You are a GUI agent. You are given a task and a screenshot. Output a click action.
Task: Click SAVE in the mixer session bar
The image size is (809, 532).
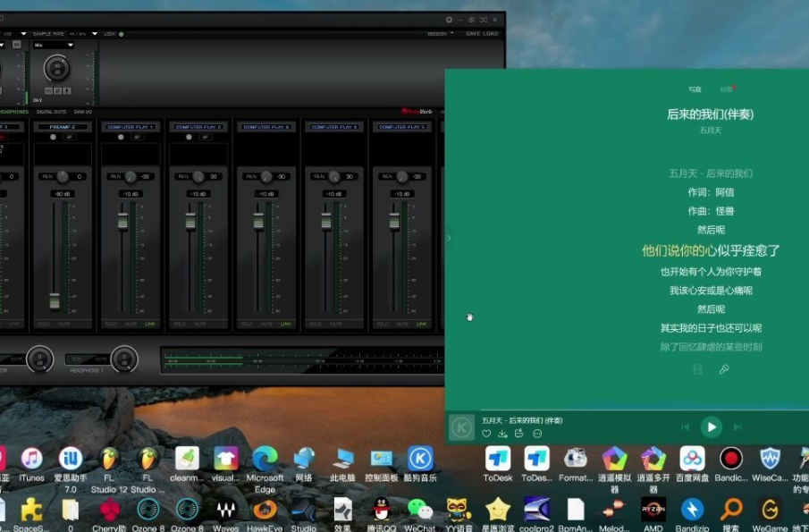point(473,34)
